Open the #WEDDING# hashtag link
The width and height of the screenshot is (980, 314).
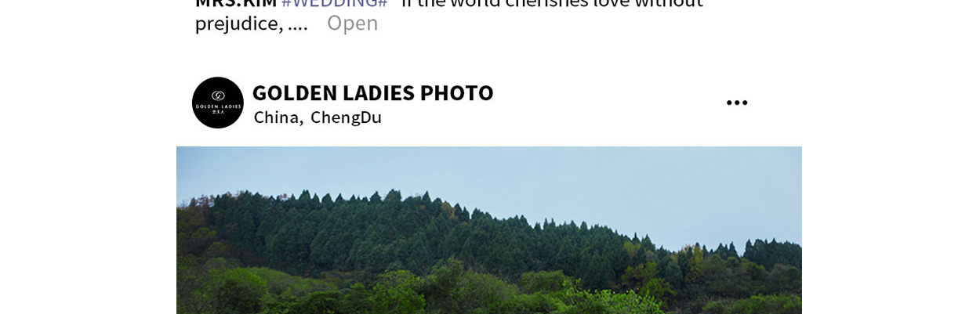pyautogui.click(x=335, y=3)
